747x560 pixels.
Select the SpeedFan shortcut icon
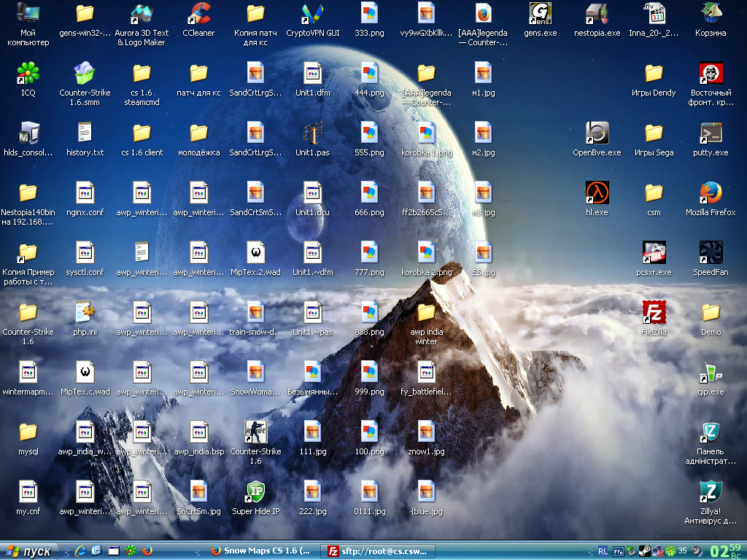tap(711, 259)
